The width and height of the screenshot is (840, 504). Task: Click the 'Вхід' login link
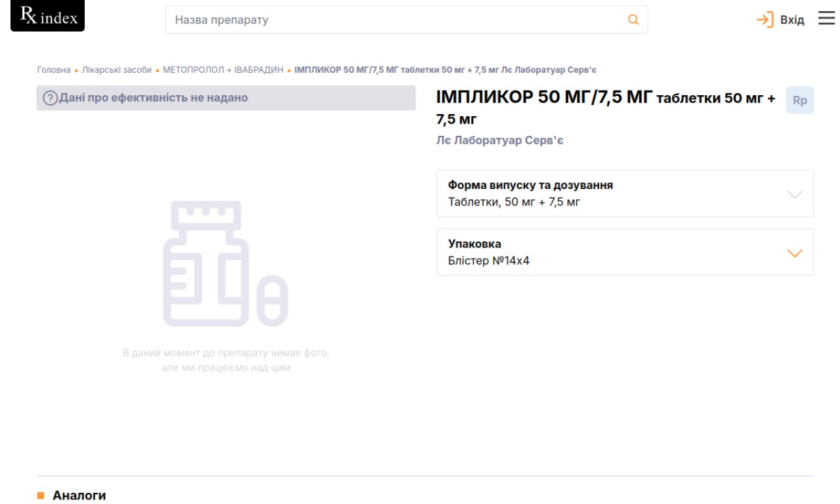792,20
